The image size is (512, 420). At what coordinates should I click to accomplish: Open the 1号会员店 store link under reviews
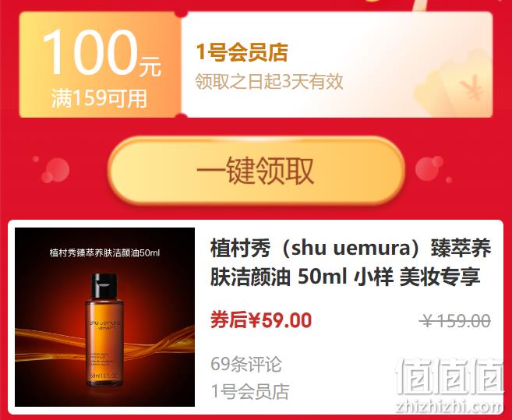(250, 392)
